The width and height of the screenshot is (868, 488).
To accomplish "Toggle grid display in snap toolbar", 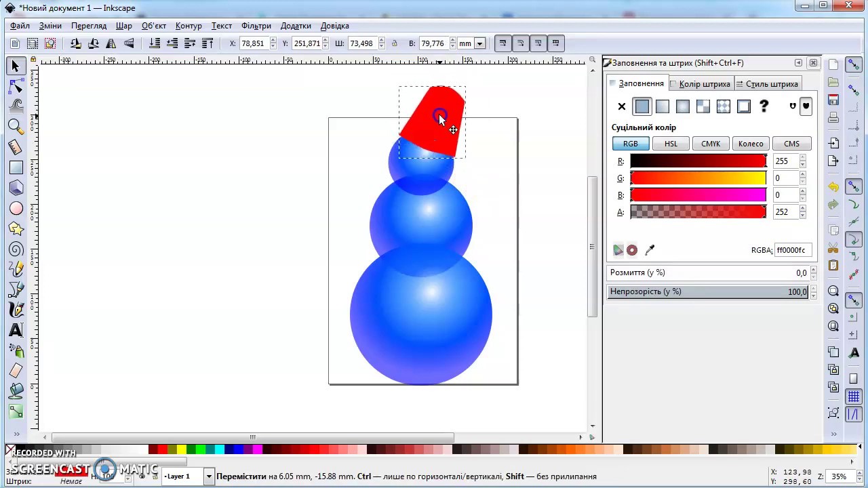I will [854, 397].
